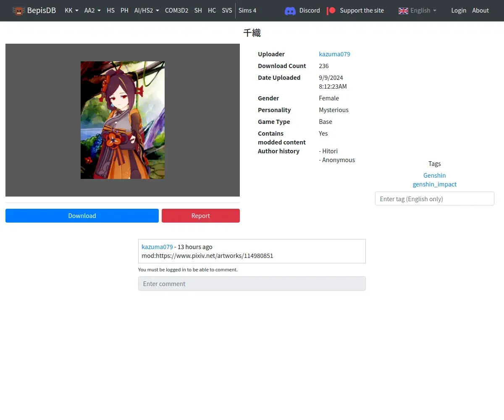Click the Female gender value
This screenshot has height=420, width=504.
[x=329, y=98]
